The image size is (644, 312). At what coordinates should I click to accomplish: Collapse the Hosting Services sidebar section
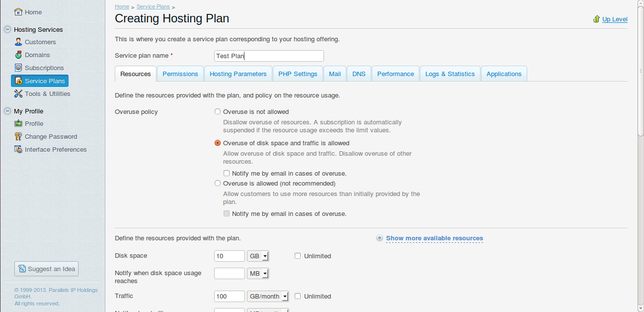(7, 29)
